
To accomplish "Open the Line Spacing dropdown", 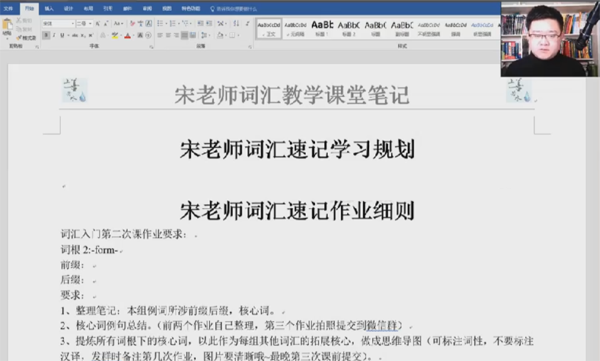I will pyautogui.click(x=205, y=35).
